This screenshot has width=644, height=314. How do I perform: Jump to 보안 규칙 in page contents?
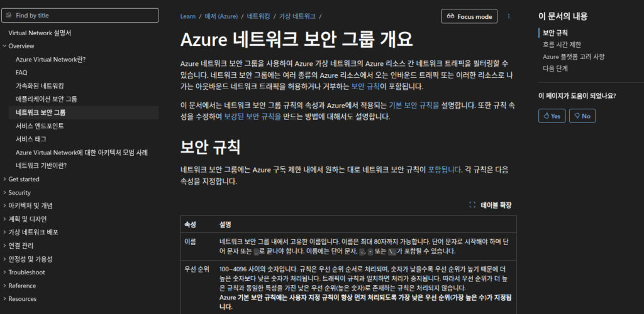pos(555,33)
